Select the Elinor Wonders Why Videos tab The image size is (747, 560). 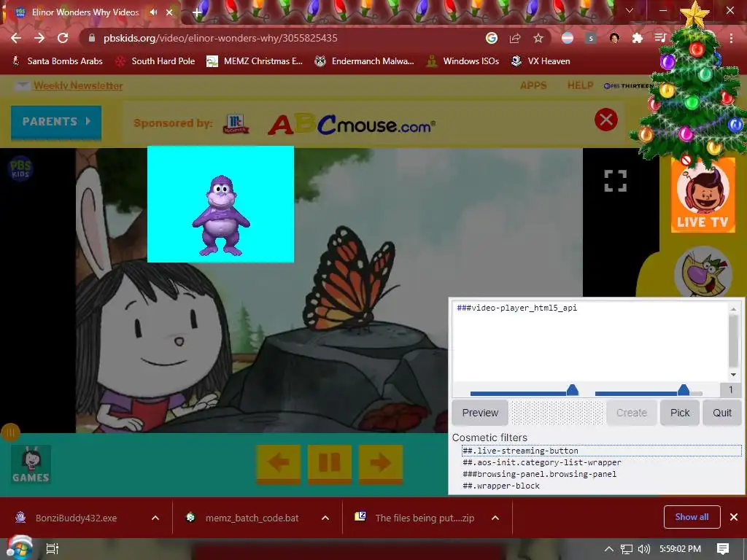[x=85, y=12]
